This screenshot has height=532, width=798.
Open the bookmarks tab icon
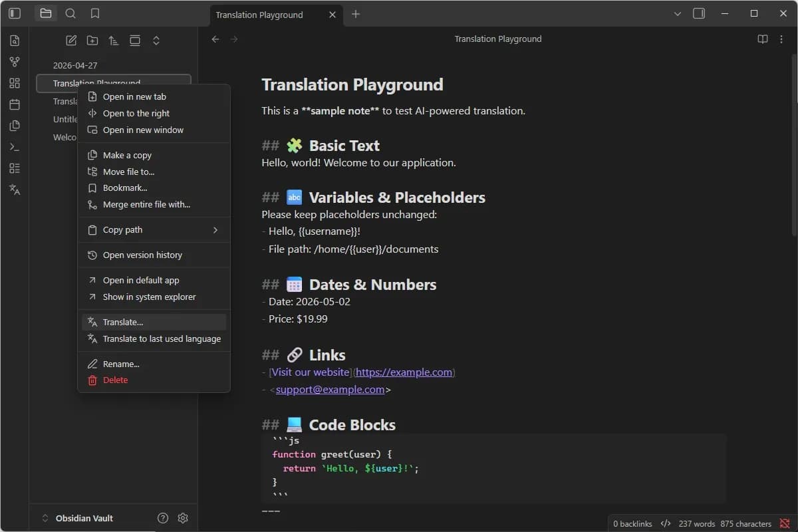point(95,13)
